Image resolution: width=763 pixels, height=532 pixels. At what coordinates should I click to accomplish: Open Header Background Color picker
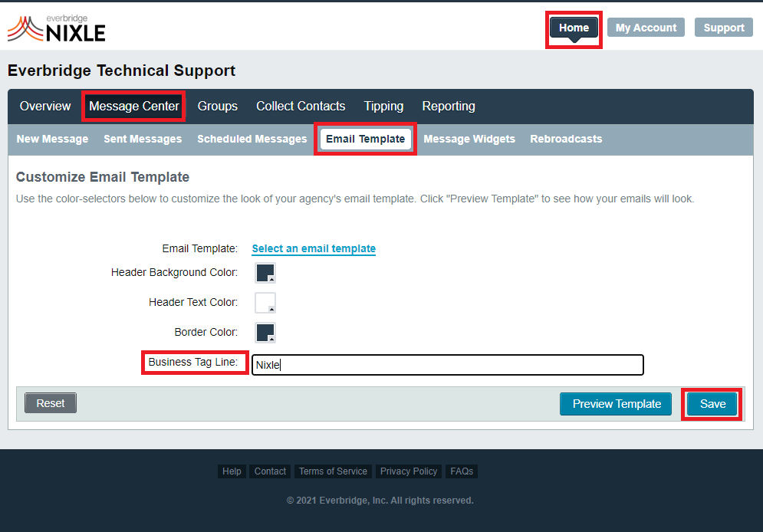(x=265, y=273)
